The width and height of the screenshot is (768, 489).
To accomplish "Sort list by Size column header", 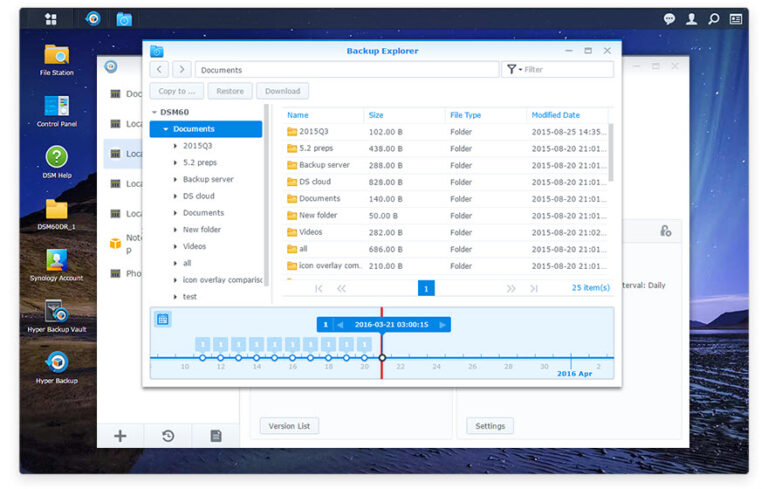I will click(376, 115).
